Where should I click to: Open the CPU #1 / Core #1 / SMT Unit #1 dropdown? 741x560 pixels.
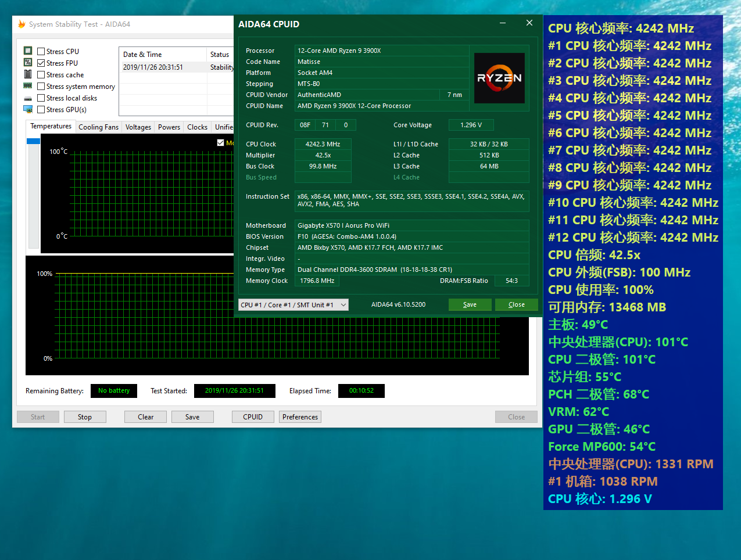pyautogui.click(x=293, y=304)
